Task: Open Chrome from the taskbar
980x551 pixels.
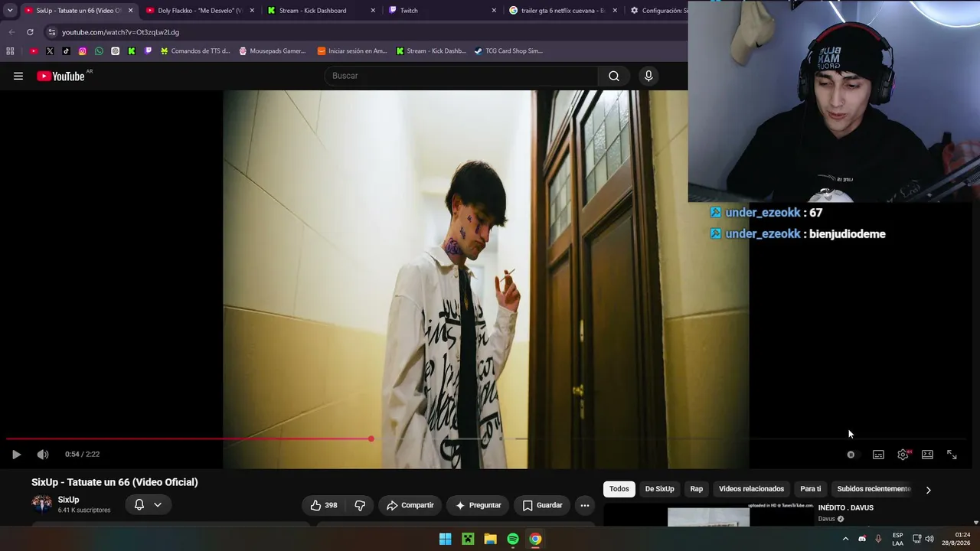Action: pos(535,539)
